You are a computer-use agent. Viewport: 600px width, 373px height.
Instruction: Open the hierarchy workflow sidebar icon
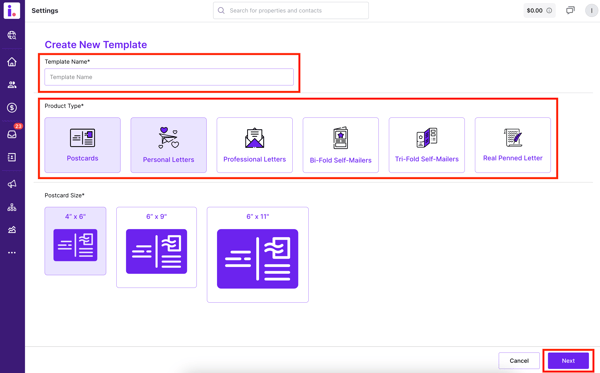coord(12,207)
